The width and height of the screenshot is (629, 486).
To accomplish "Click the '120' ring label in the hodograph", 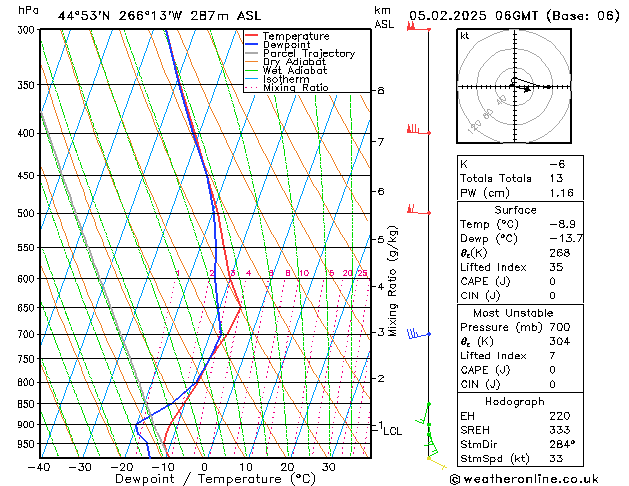I will [x=475, y=126].
